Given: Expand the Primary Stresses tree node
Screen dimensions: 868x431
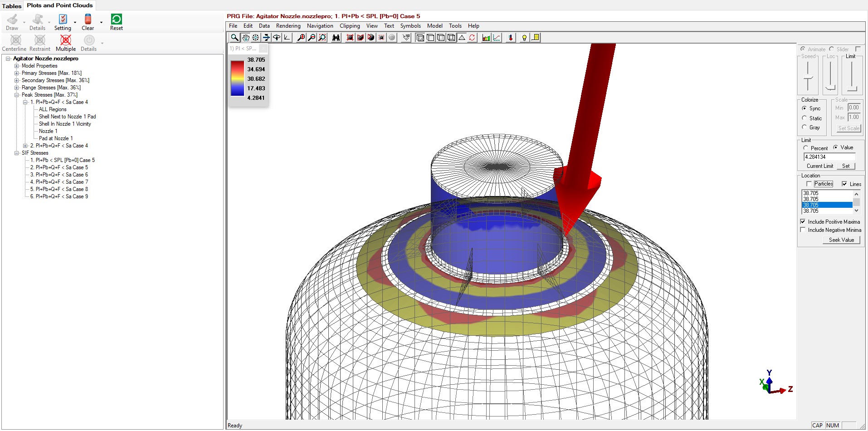Looking at the screenshot, I should coord(17,73).
